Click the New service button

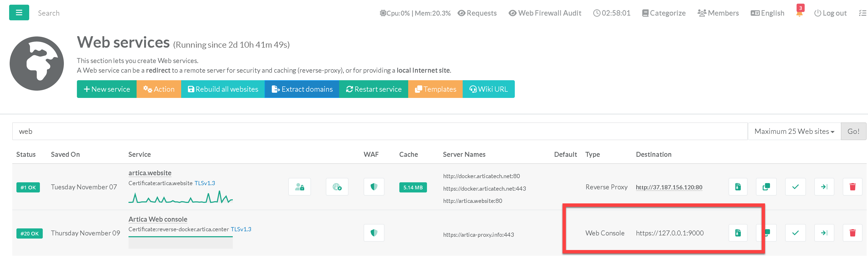[x=107, y=89]
